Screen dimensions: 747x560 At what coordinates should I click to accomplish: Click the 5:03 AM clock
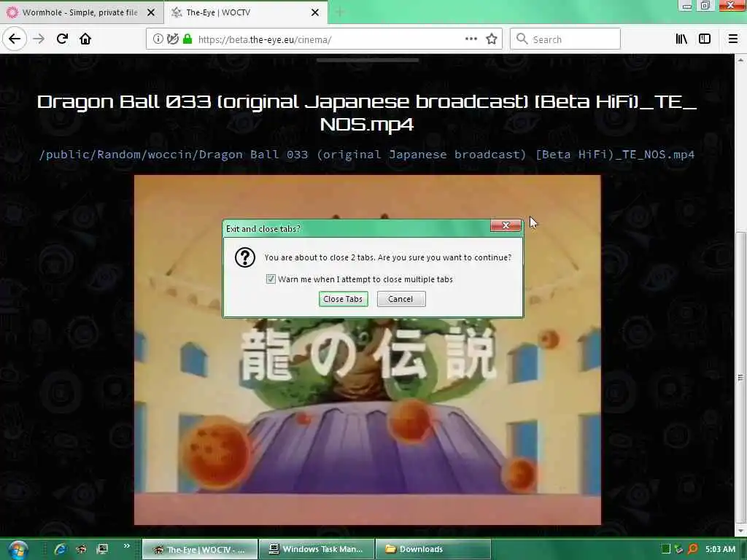tap(720, 549)
